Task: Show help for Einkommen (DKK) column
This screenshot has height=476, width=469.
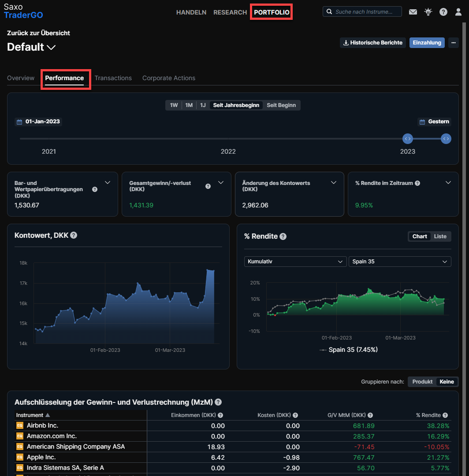Action: [x=220, y=415]
